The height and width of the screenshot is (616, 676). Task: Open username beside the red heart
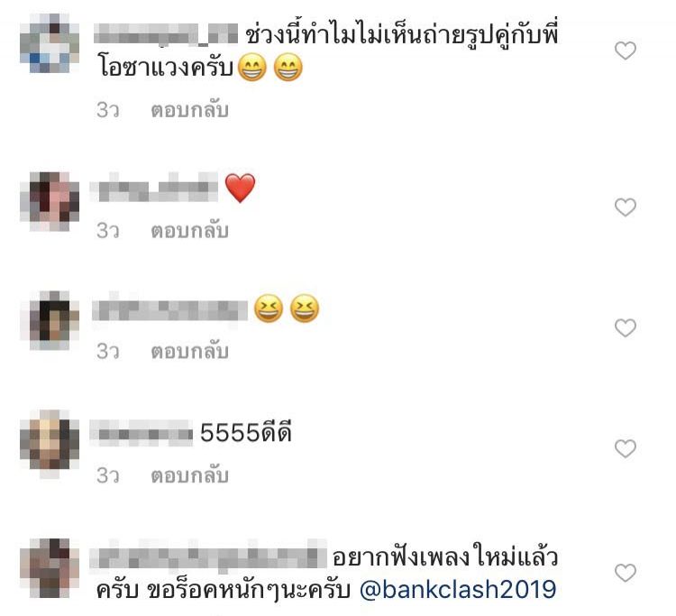pyautogui.click(x=154, y=188)
